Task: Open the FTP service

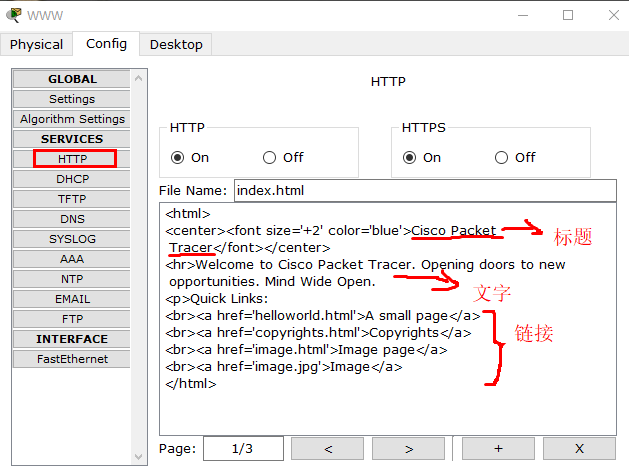Action: (x=72, y=319)
